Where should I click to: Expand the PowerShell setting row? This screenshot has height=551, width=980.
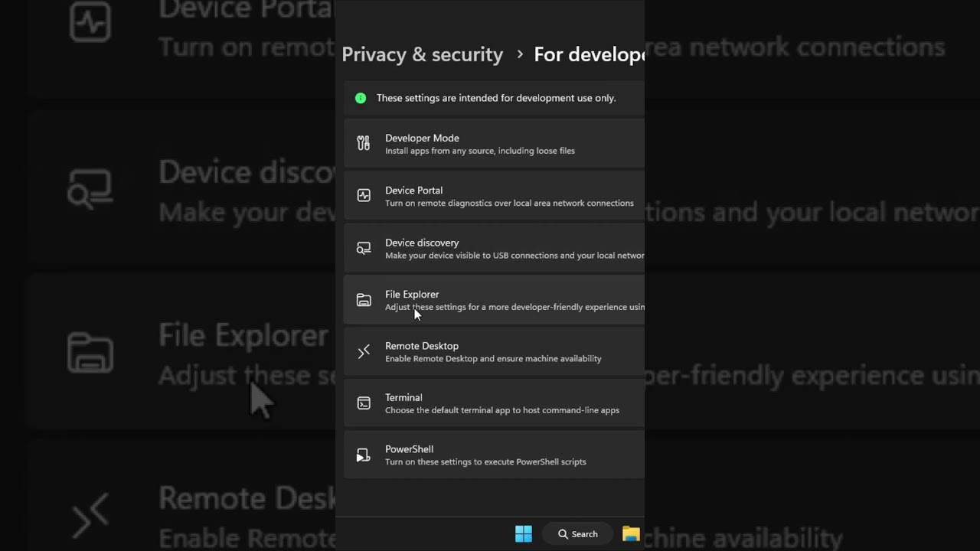pos(494,455)
